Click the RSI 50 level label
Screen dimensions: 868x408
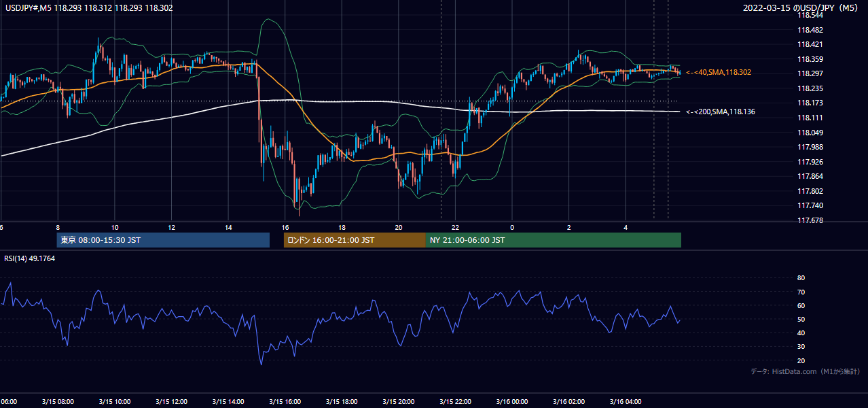(x=801, y=319)
